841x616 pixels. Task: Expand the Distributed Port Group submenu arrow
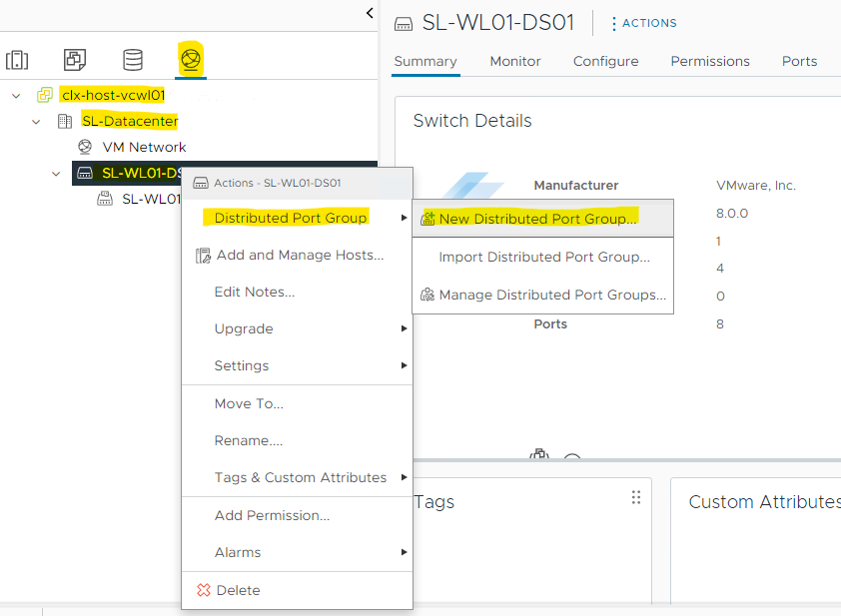pyautogui.click(x=404, y=218)
